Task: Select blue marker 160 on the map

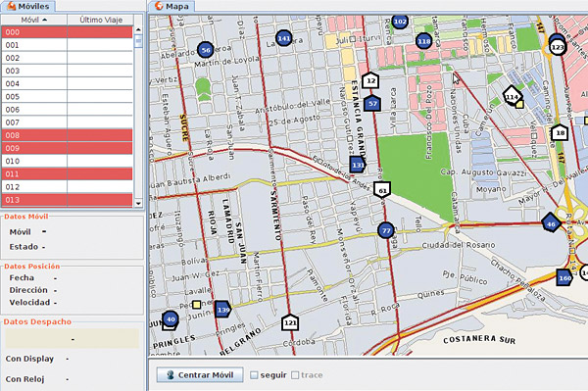Action: (x=564, y=277)
